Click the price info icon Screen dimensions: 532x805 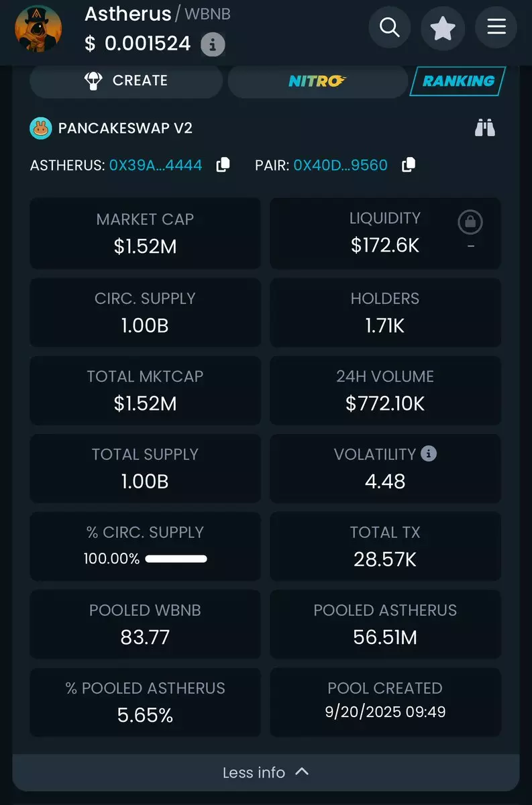pyautogui.click(x=213, y=45)
